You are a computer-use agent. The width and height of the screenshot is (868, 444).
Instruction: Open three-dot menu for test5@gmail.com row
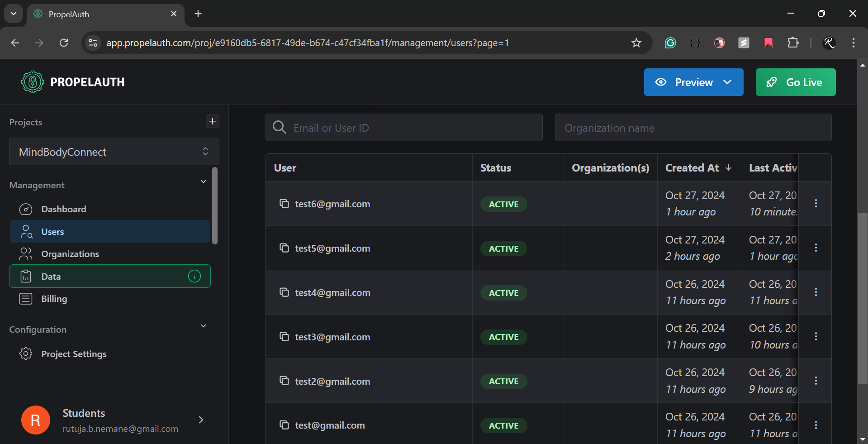pos(816,248)
